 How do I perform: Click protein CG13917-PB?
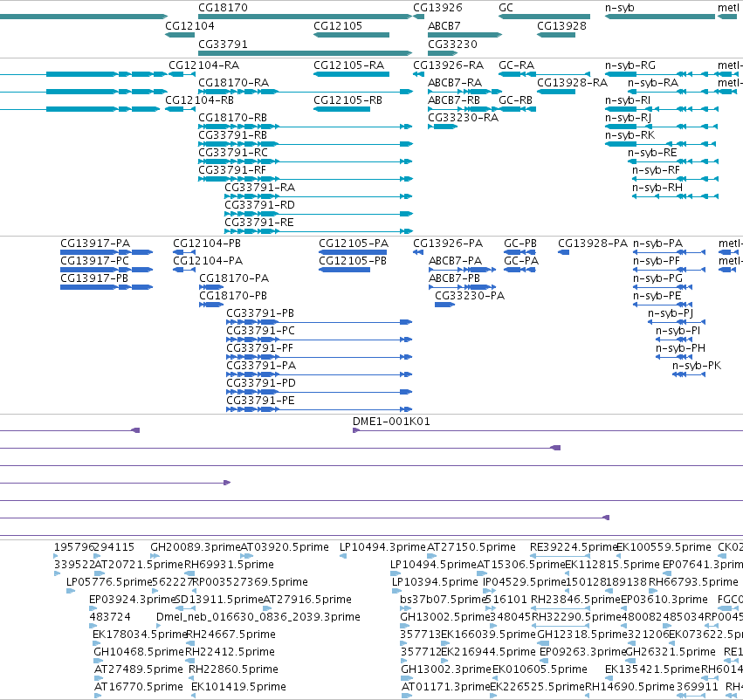107,287
